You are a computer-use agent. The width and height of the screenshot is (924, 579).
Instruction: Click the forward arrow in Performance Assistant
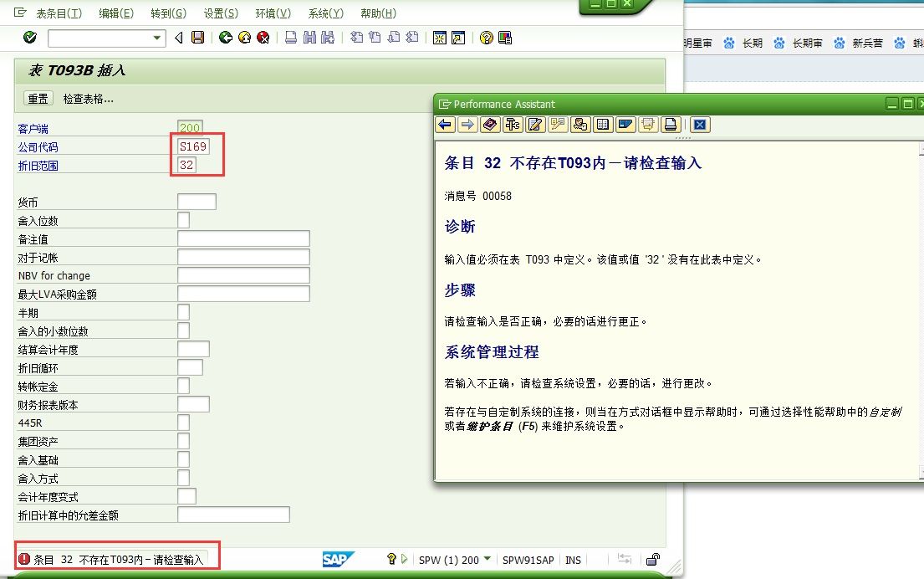pos(467,125)
